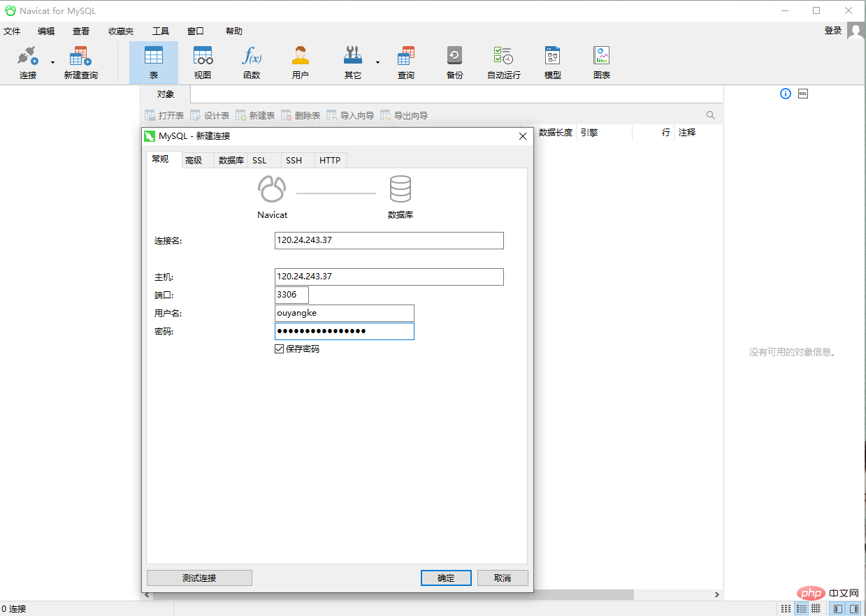Click the 用户名 username field
The image size is (866, 616).
tap(345, 313)
